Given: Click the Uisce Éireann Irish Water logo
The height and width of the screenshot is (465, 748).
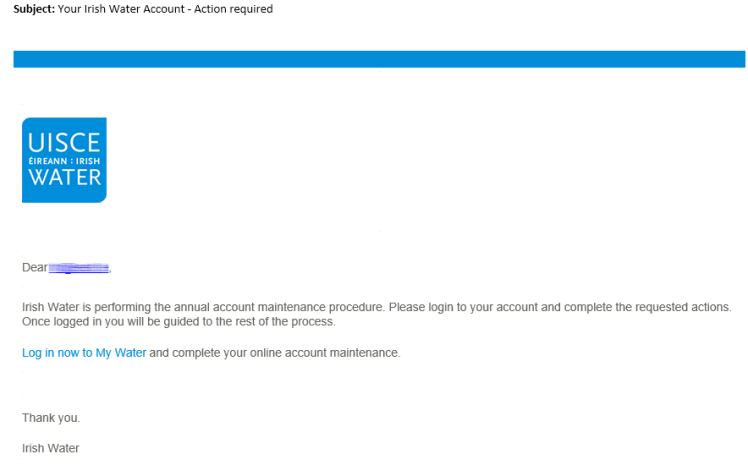Looking at the screenshot, I should point(64,160).
